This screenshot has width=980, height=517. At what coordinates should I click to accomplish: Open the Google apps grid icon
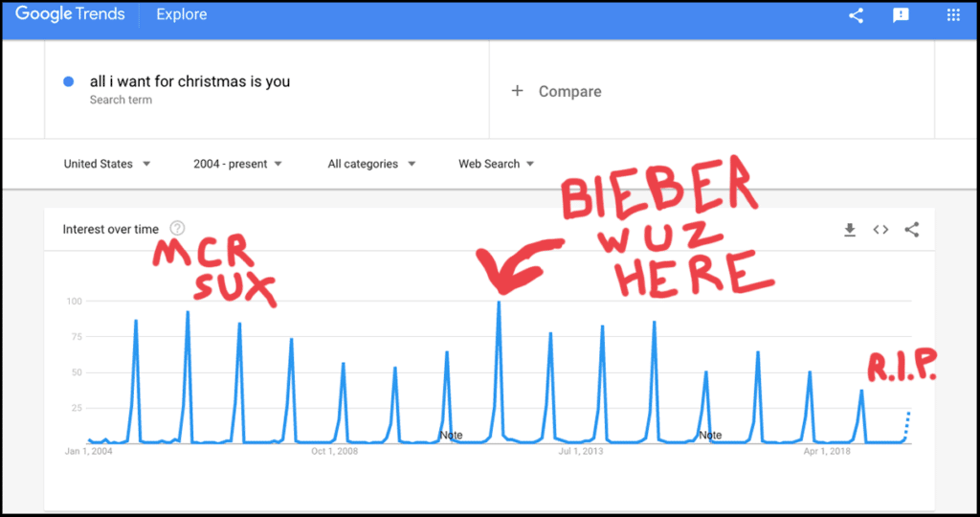[x=953, y=15]
